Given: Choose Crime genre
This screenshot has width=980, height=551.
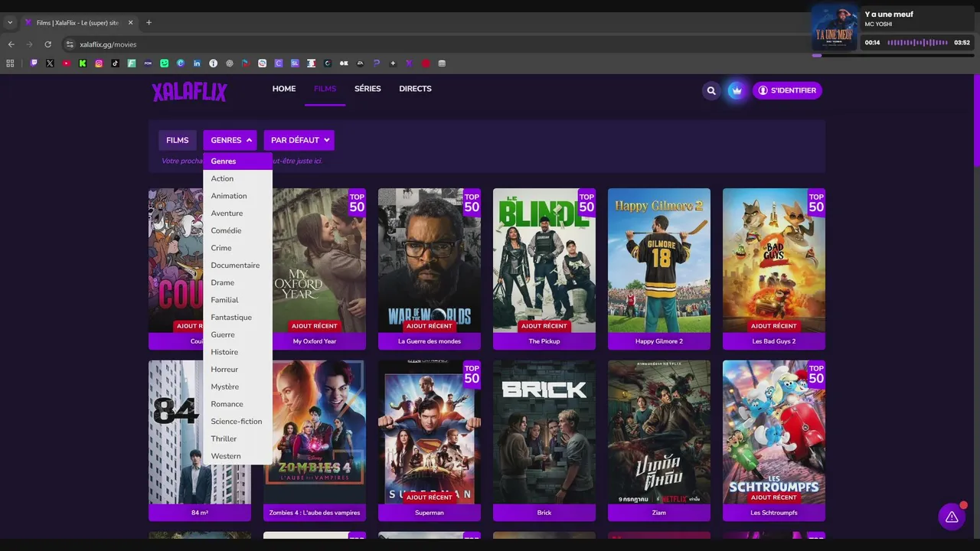Looking at the screenshot, I should [237, 248].
